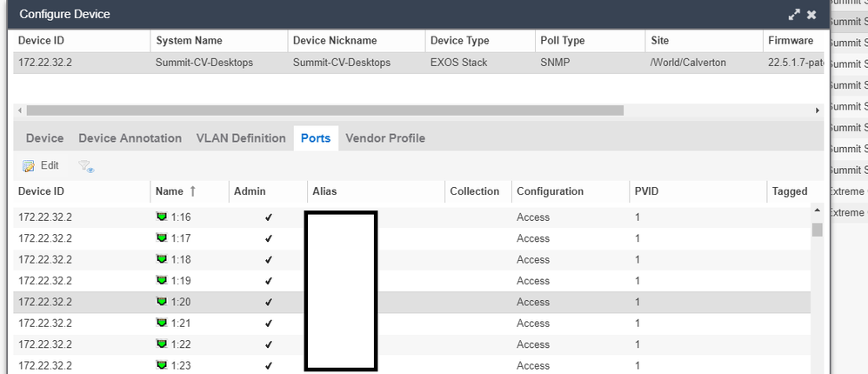Toggle Admin checkmark for port 1:21
This screenshot has width=868, height=374.
point(268,324)
